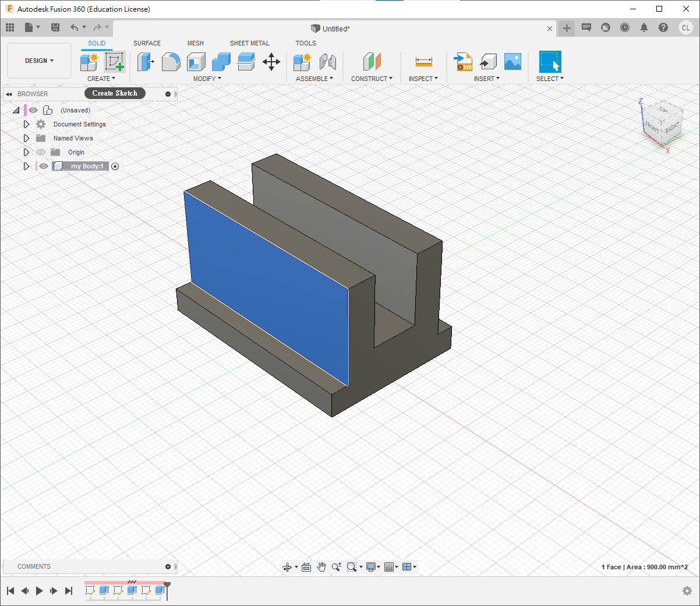
Task: Open the DESIGN workspace dropdown
Action: [x=39, y=61]
